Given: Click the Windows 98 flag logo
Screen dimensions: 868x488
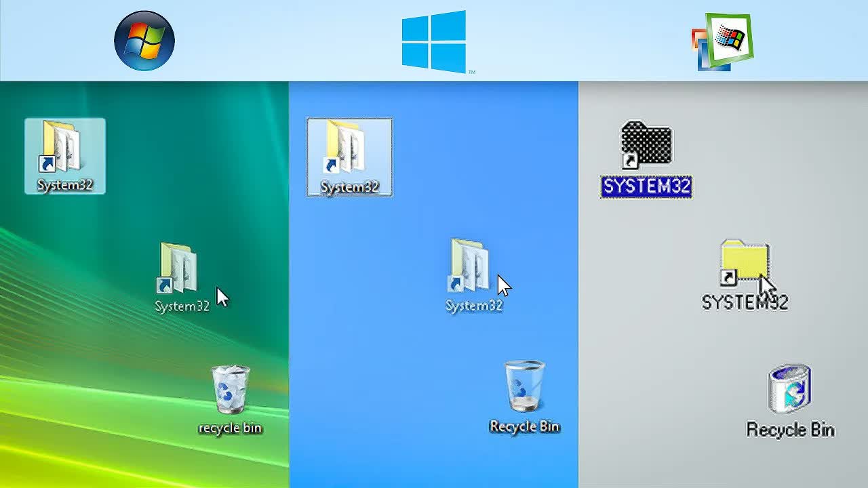Looking at the screenshot, I should pos(722,42).
